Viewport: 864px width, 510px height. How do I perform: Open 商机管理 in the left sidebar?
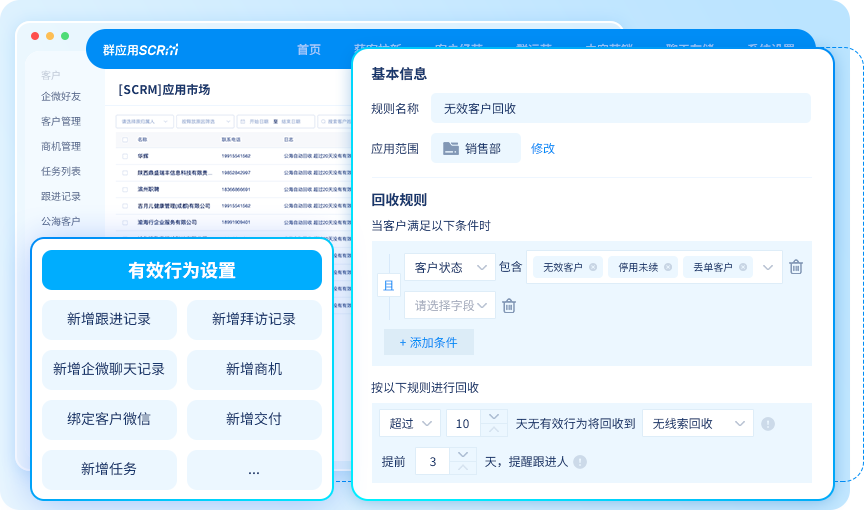(61, 147)
